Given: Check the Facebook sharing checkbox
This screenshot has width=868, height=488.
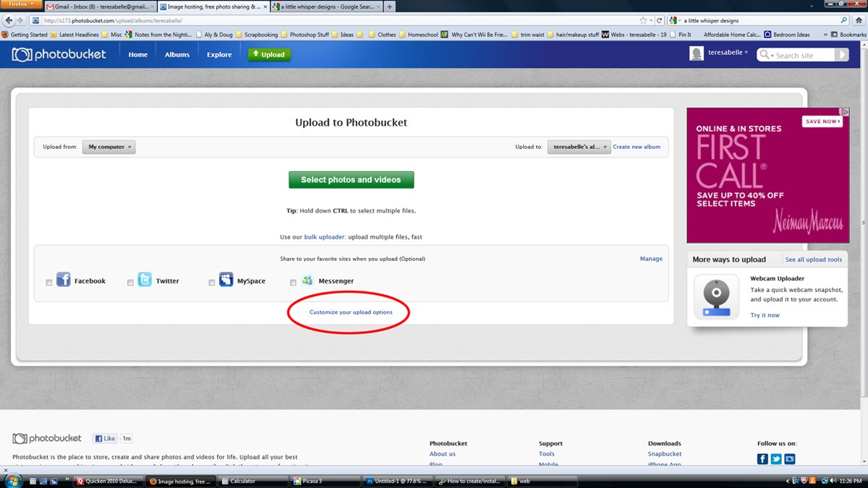Looking at the screenshot, I should (49, 283).
